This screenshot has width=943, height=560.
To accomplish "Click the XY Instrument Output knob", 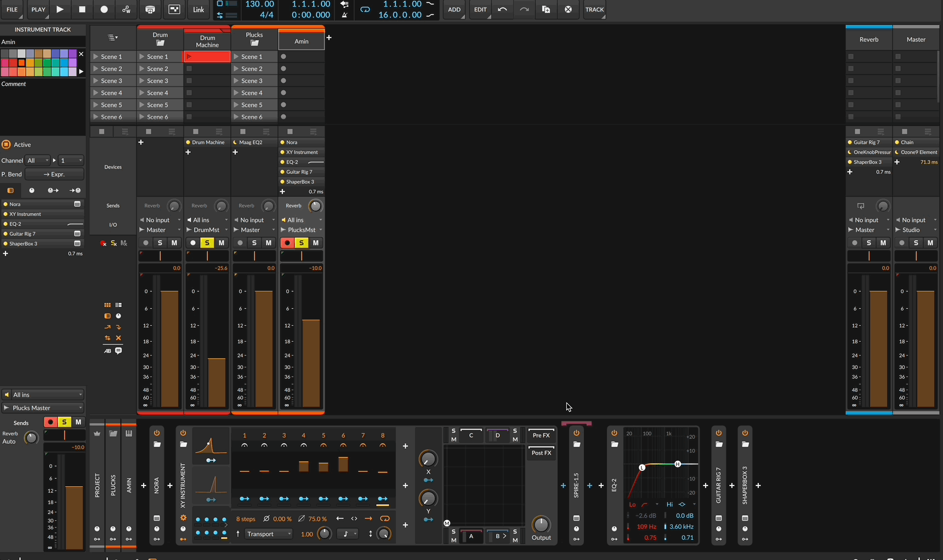I will tap(541, 524).
